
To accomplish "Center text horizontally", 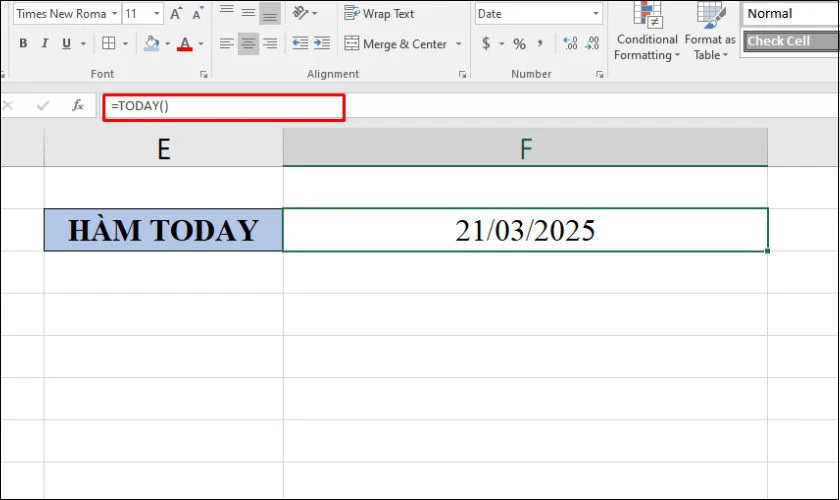I will [x=248, y=43].
